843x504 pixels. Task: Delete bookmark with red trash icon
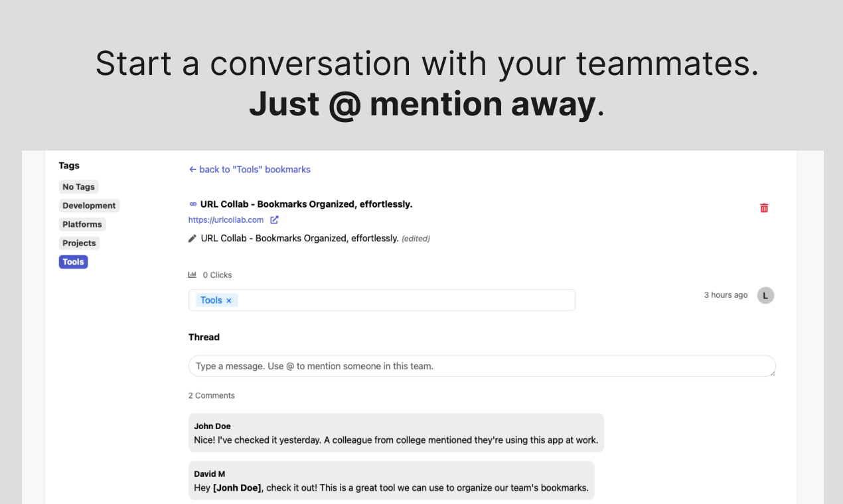point(764,208)
